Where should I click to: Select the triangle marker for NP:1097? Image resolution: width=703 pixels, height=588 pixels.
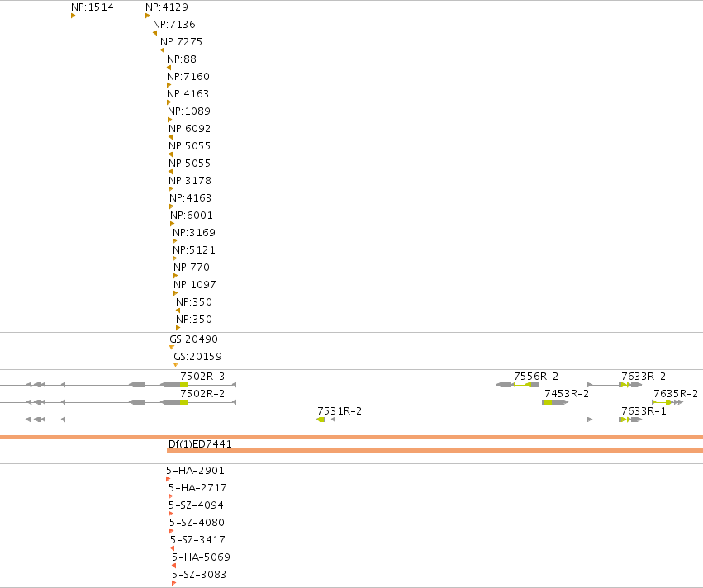pyautogui.click(x=176, y=293)
